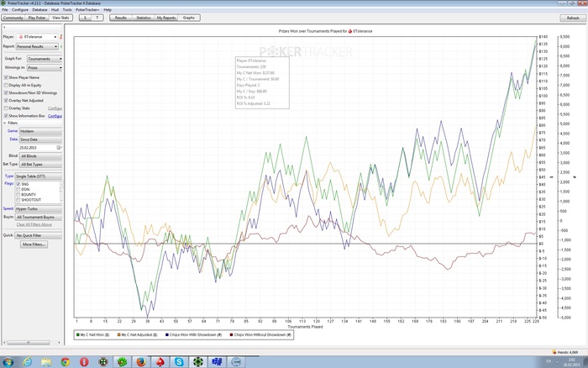Viewport: 588px width, 368px height.
Task: Click the More Filters button
Action: (x=34, y=244)
